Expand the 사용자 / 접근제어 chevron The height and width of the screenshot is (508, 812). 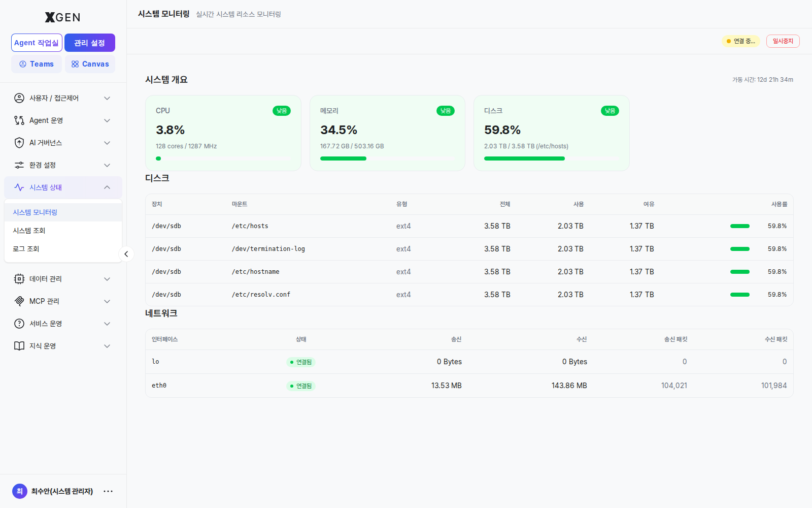tap(107, 98)
